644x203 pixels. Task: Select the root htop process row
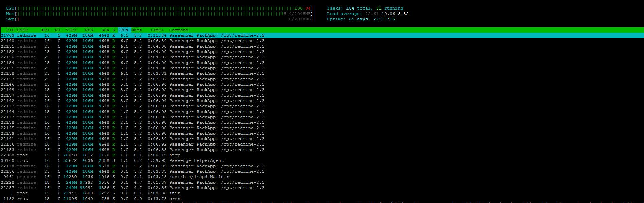pos(322,155)
